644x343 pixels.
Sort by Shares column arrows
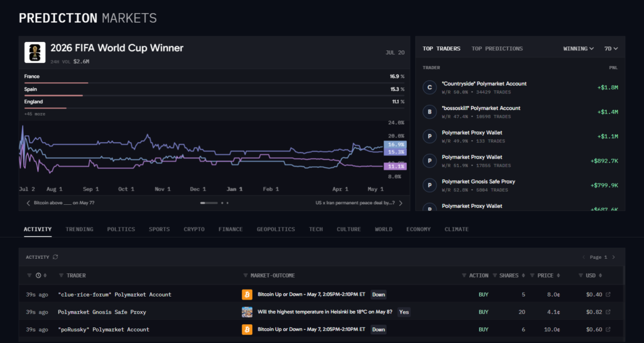pos(523,275)
